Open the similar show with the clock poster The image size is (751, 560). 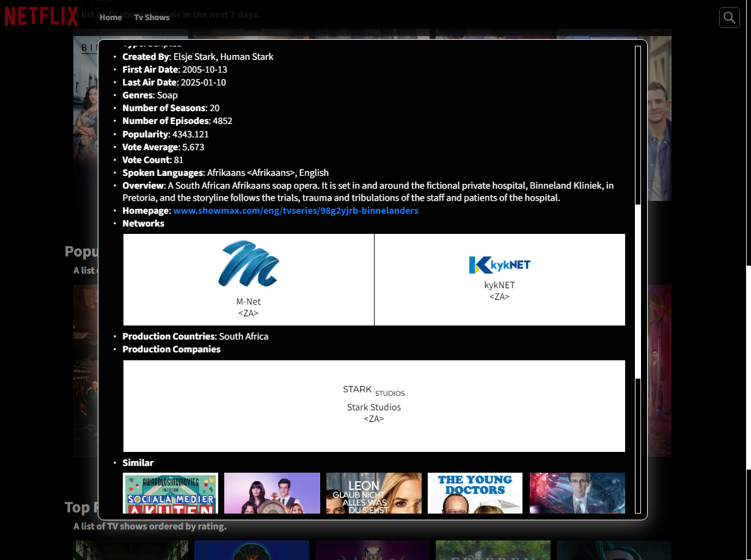coord(272,493)
